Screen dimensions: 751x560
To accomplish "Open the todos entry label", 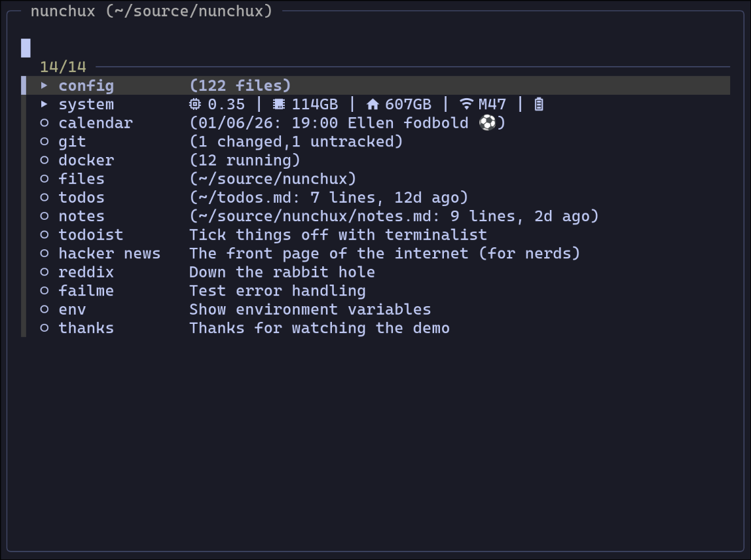I will click(81, 198).
